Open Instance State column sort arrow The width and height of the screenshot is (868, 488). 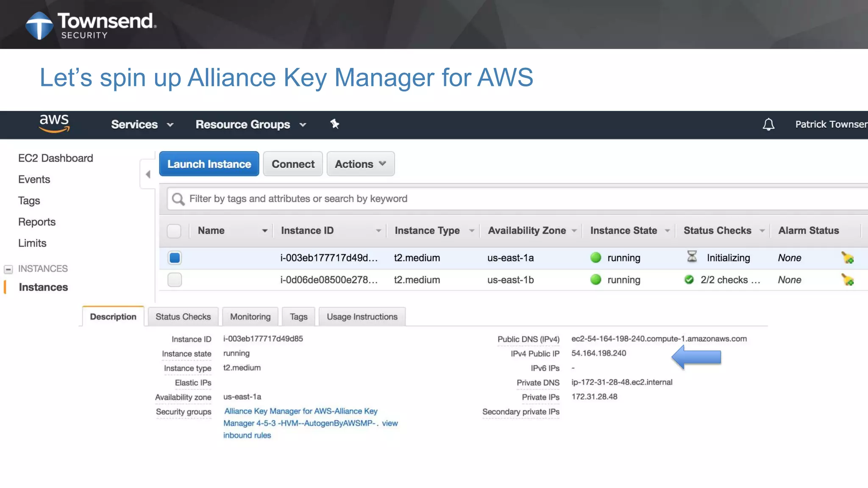pyautogui.click(x=667, y=231)
